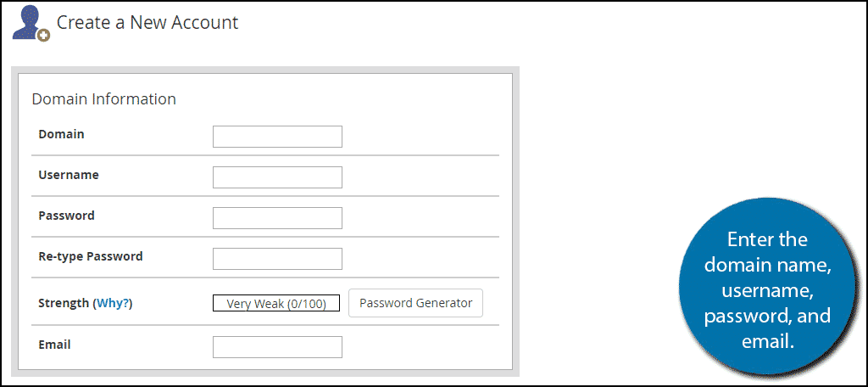Focus the Re-type Password field
868x387 pixels.
tap(277, 259)
